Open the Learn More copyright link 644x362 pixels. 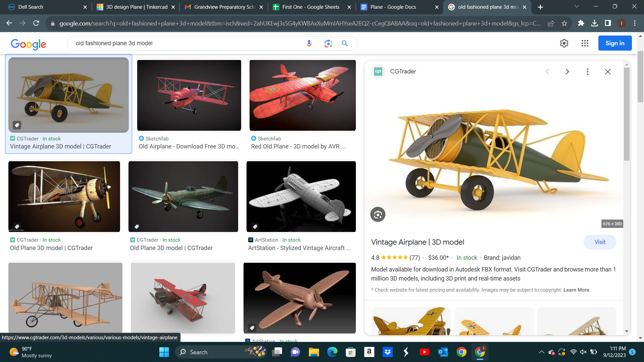(x=576, y=290)
